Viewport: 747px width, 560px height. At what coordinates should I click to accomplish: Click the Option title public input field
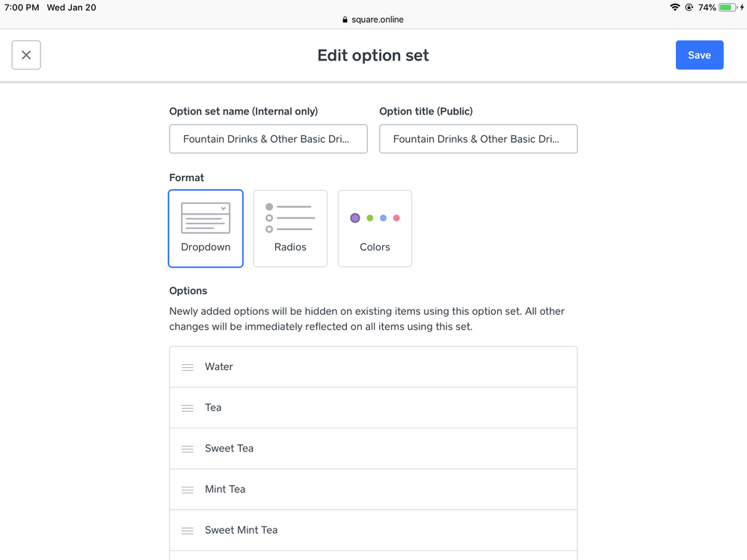coord(478,139)
